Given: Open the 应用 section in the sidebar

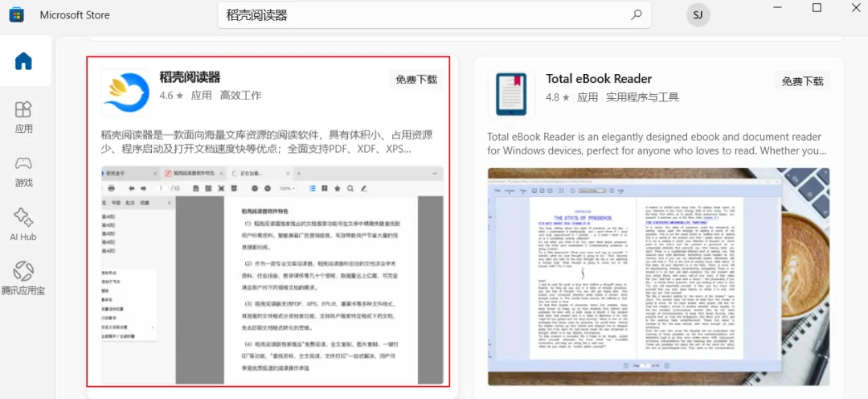Looking at the screenshot, I should (x=23, y=117).
